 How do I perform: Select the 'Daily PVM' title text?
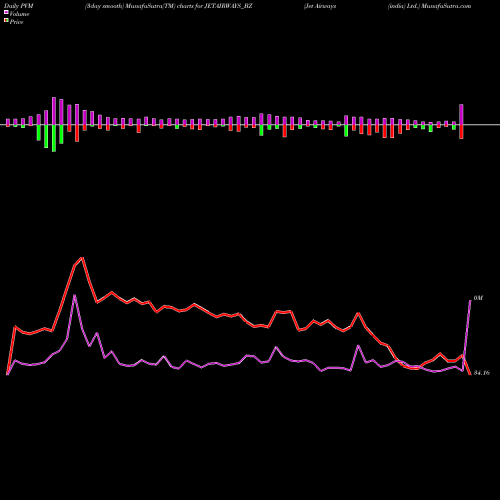pyautogui.click(x=18, y=6)
